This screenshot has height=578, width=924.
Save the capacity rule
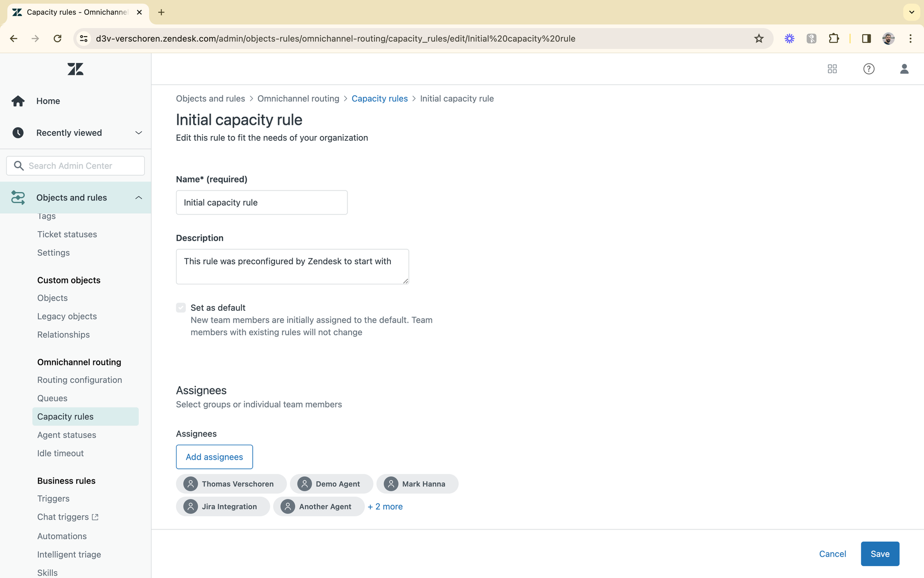[x=880, y=553]
